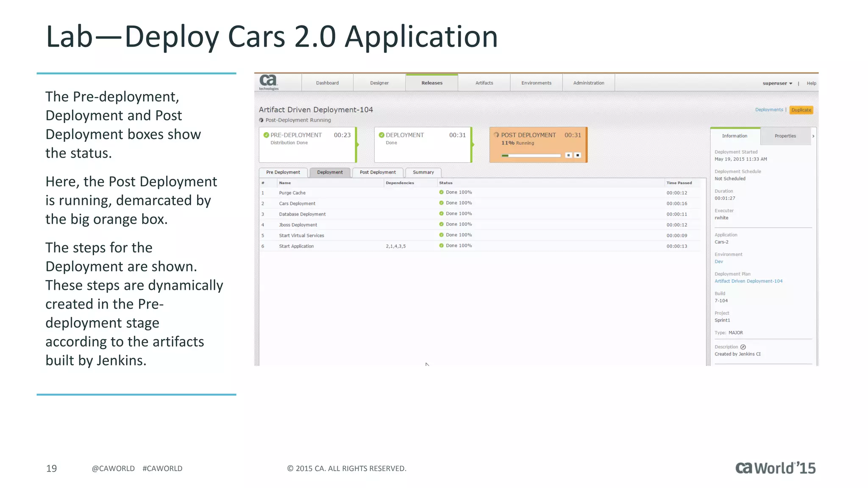The width and height of the screenshot is (868, 488).
Task: Select the orange Post Deployment box
Action: [x=538, y=145]
